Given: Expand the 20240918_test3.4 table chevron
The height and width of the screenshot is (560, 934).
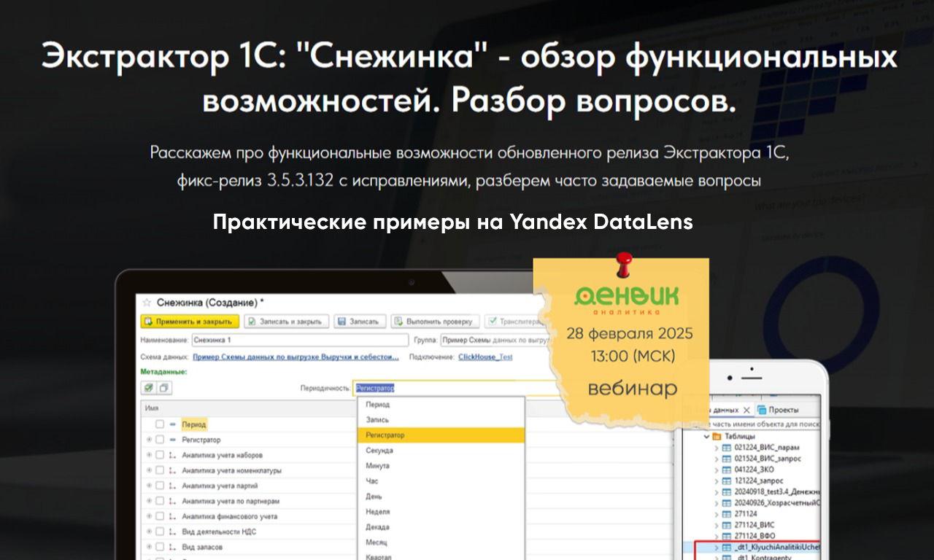Looking at the screenshot, I should [x=717, y=492].
